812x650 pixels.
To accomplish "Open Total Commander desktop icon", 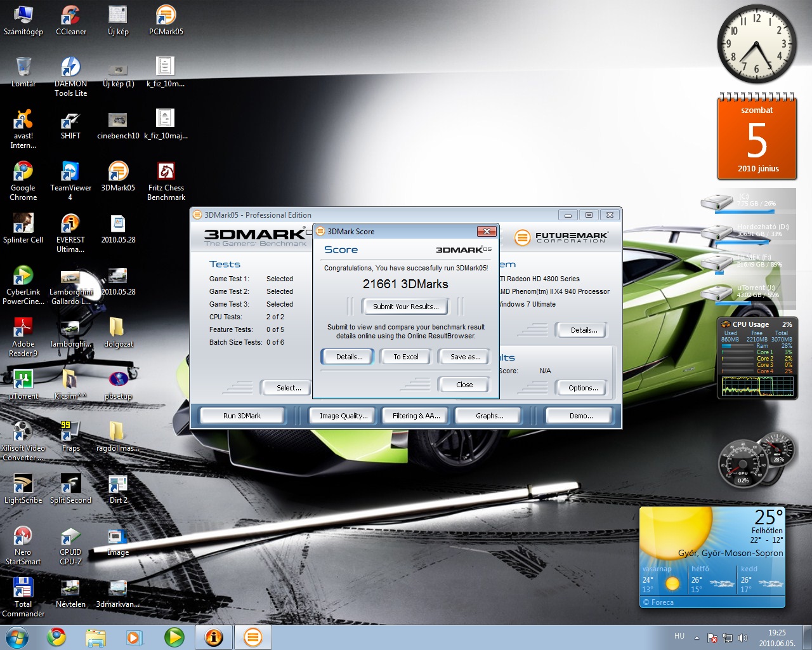I will (23, 597).
